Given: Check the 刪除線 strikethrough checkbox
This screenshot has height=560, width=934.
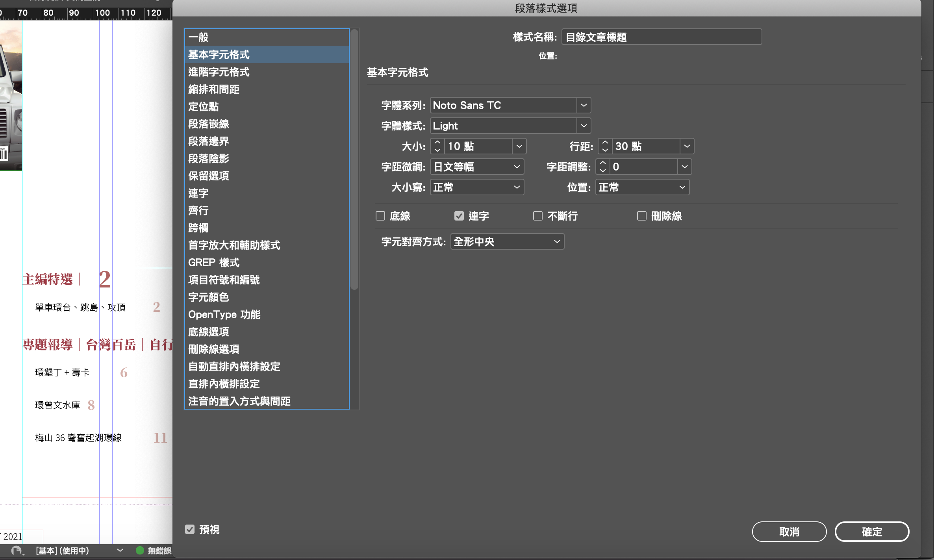Looking at the screenshot, I should 641,216.
